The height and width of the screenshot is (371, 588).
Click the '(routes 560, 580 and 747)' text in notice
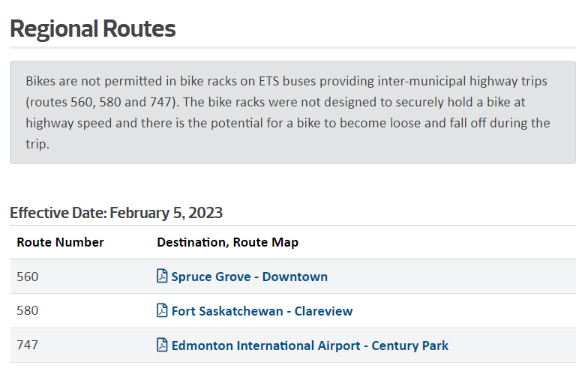[x=102, y=102]
